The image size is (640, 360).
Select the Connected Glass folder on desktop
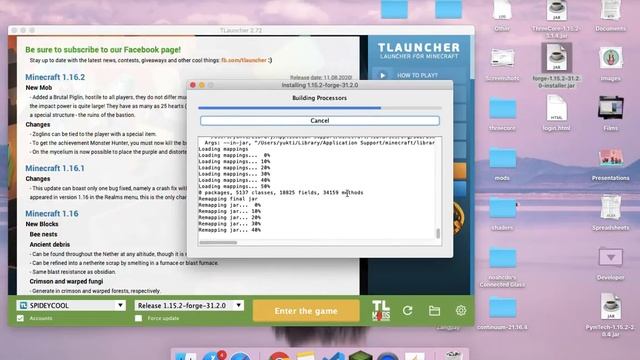502,266
